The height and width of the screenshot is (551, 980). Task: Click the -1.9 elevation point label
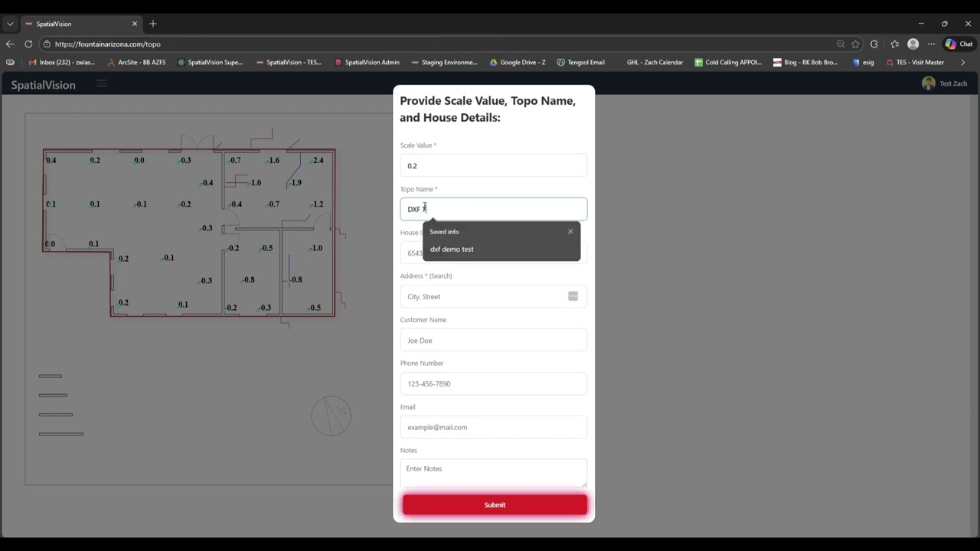[296, 183]
